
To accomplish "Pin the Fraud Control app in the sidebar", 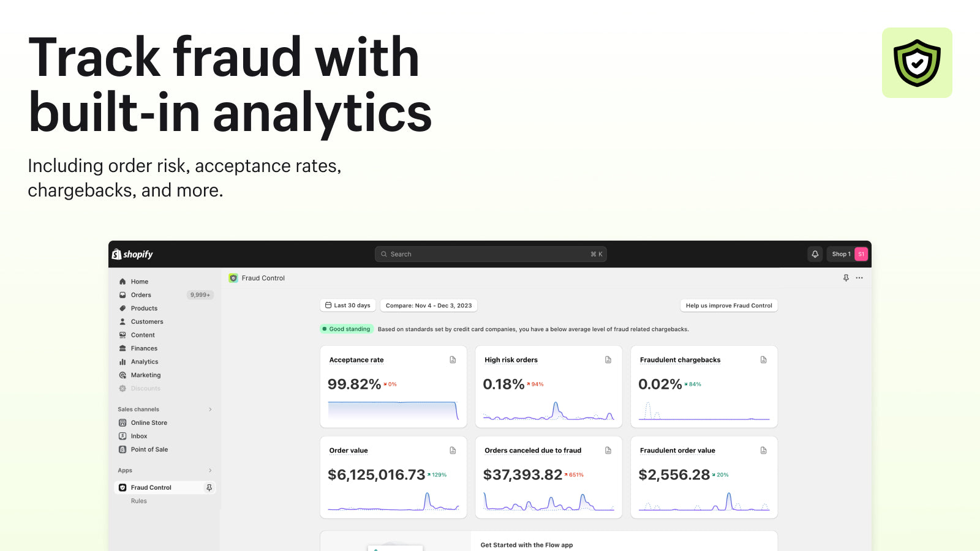I will click(x=209, y=487).
